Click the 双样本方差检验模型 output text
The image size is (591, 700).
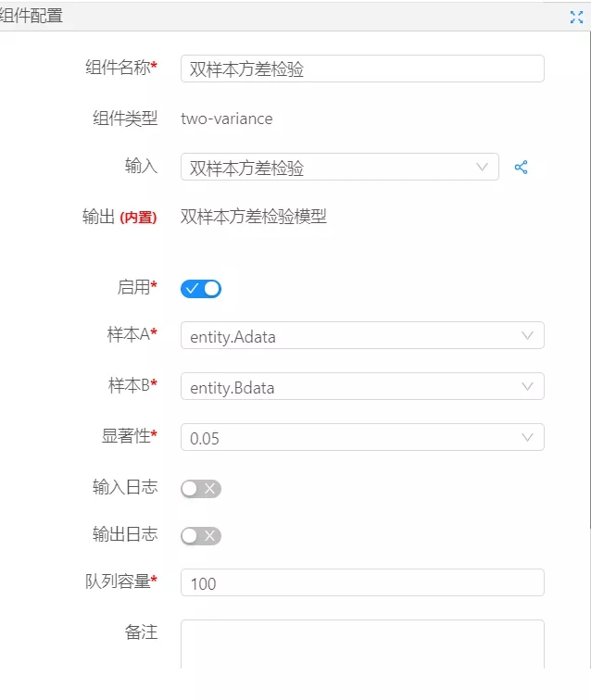tap(253, 218)
